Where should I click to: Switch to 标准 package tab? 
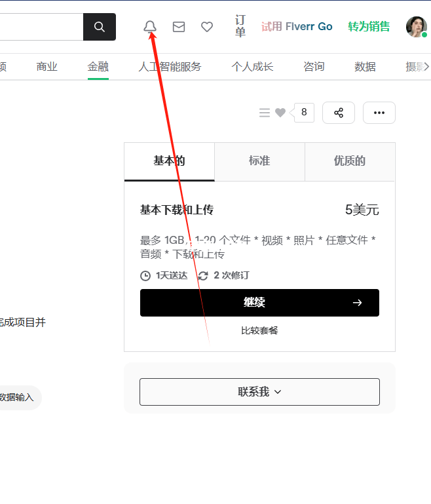pyautogui.click(x=259, y=162)
